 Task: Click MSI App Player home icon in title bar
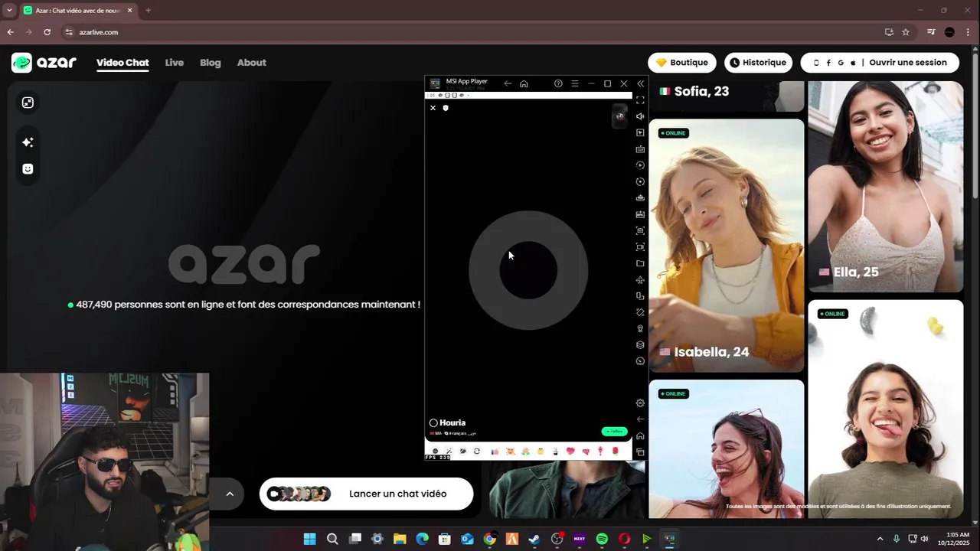pos(524,83)
